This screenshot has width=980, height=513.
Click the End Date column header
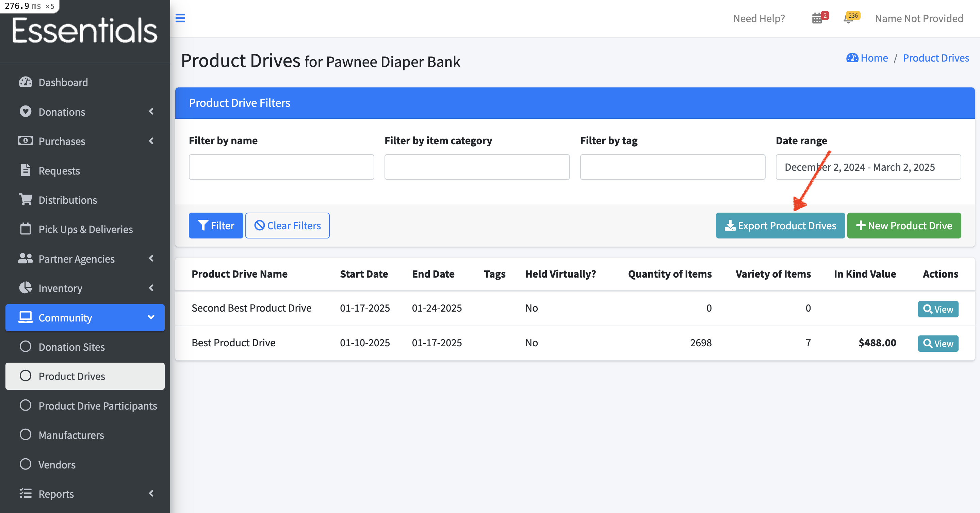coord(433,274)
